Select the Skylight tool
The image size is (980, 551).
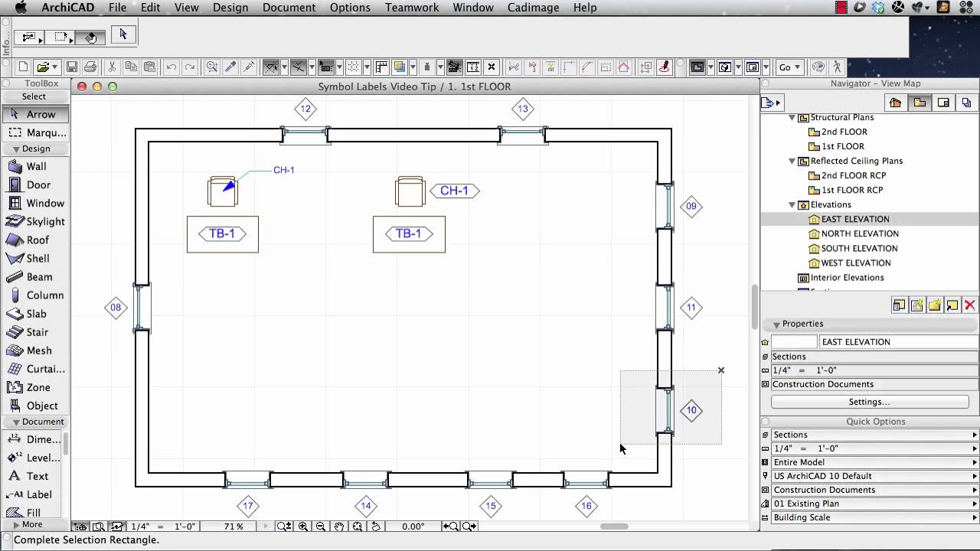35,221
